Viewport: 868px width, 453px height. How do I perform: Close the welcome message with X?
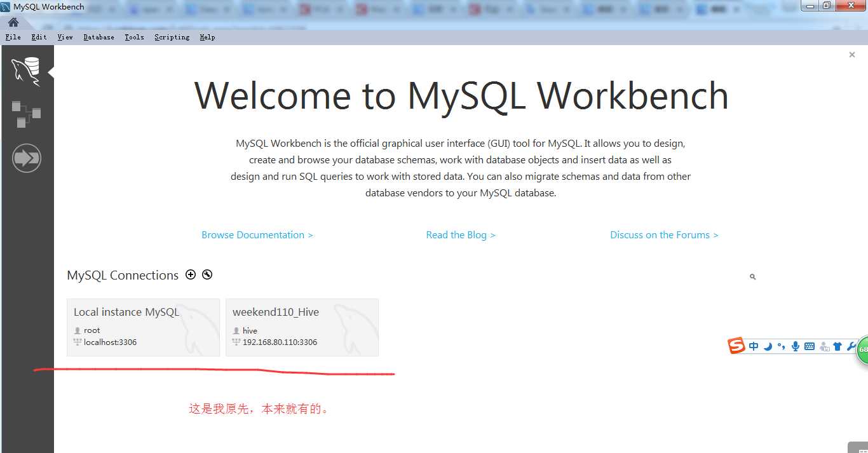pyautogui.click(x=852, y=55)
